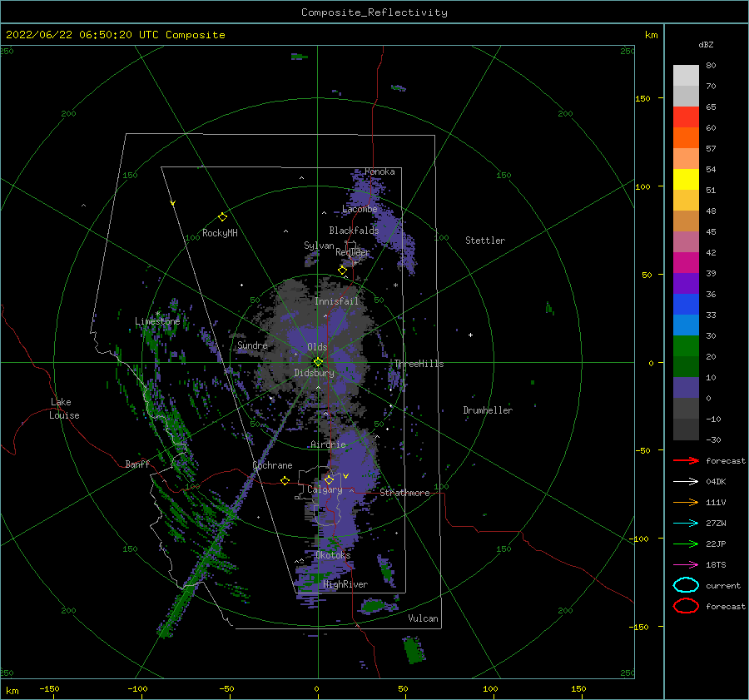
Task: Click the Cochrane town label
Action: point(272,465)
